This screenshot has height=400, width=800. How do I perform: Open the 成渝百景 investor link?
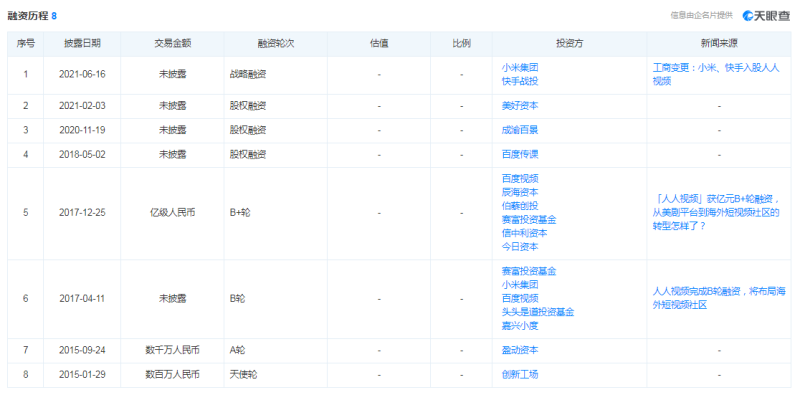pos(520,130)
